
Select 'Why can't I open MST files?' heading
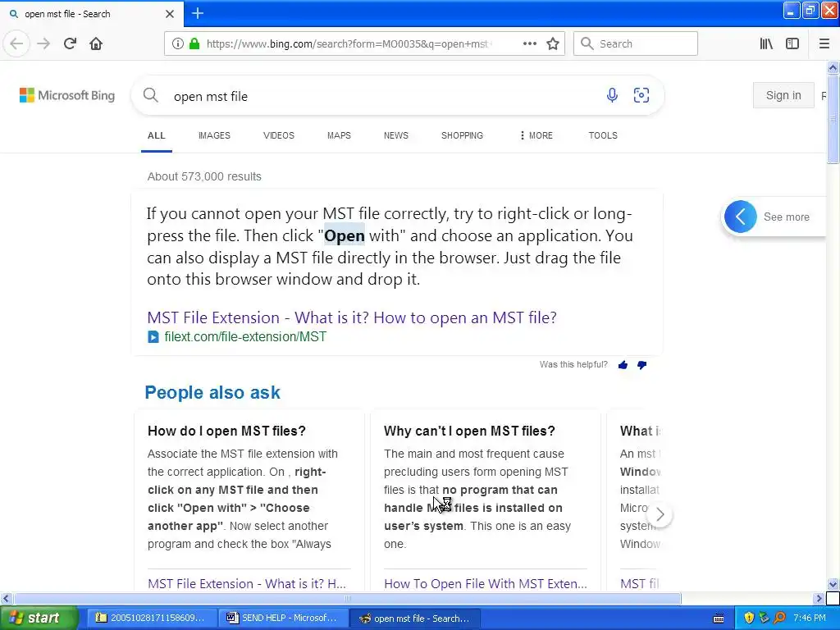click(469, 431)
